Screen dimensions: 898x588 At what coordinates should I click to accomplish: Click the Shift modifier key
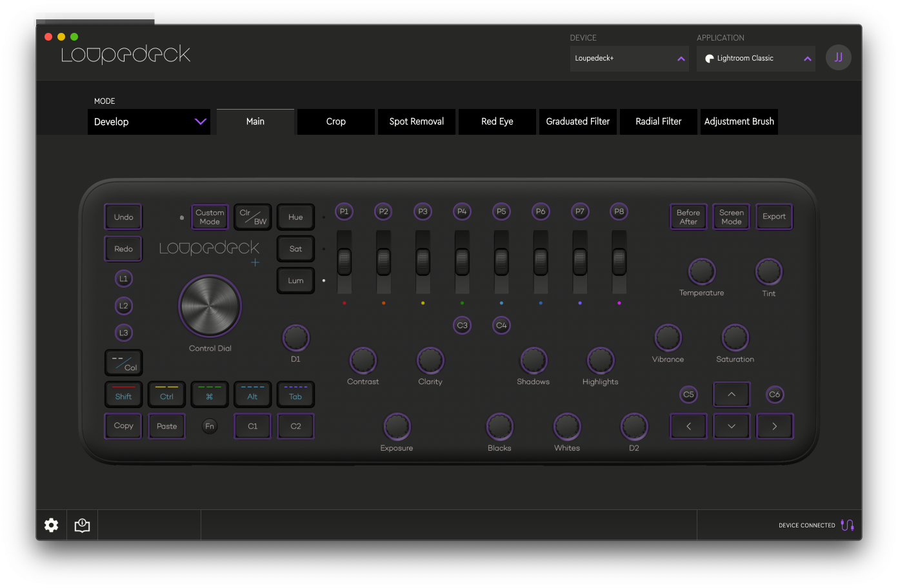point(124,395)
